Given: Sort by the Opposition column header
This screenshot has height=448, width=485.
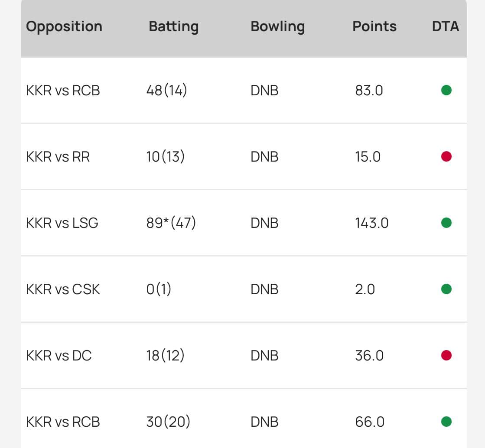Looking at the screenshot, I should tap(64, 26).
